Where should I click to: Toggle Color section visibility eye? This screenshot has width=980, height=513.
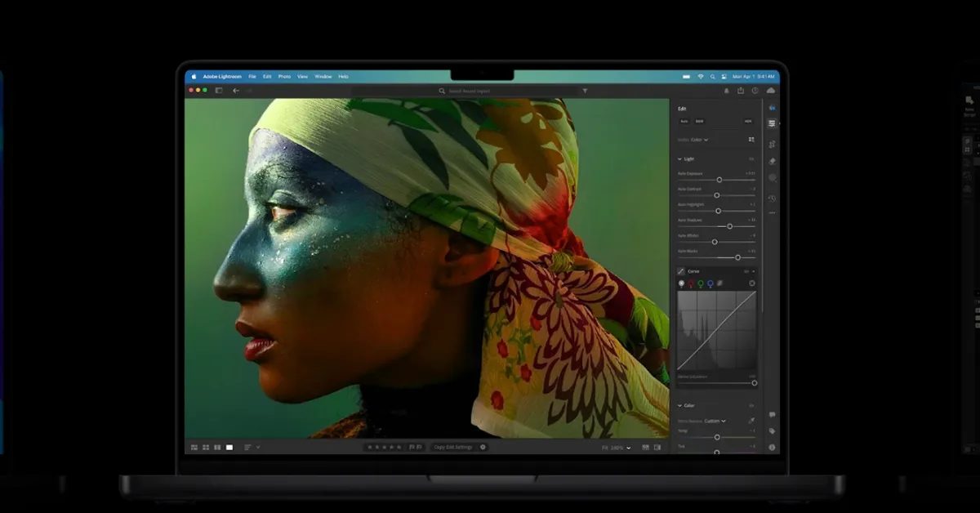point(751,405)
